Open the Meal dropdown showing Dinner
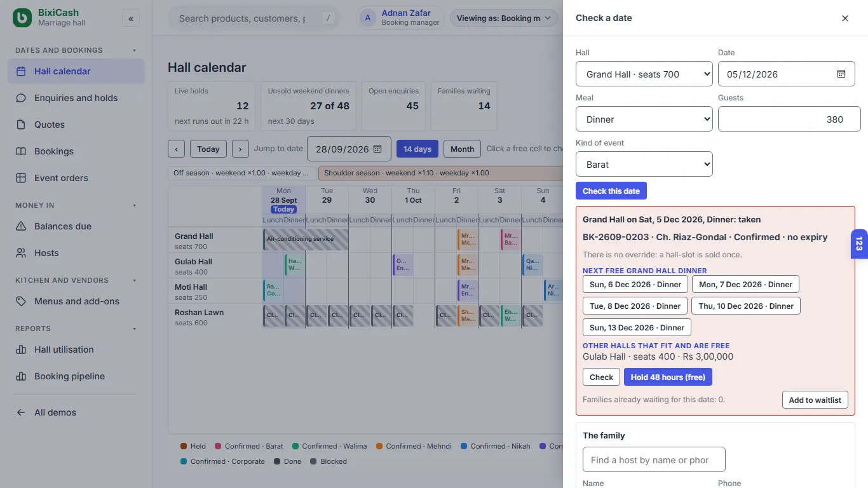 pyautogui.click(x=644, y=119)
